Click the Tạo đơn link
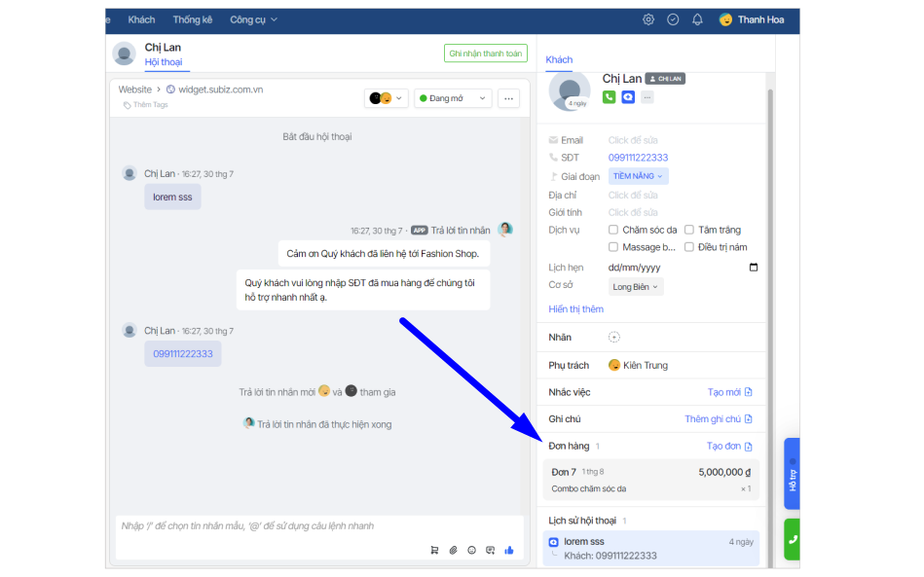 click(728, 446)
